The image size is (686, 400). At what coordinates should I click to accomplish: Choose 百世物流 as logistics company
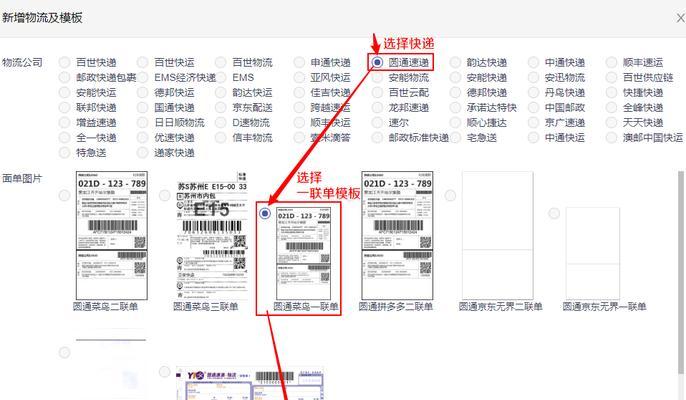(220, 63)
